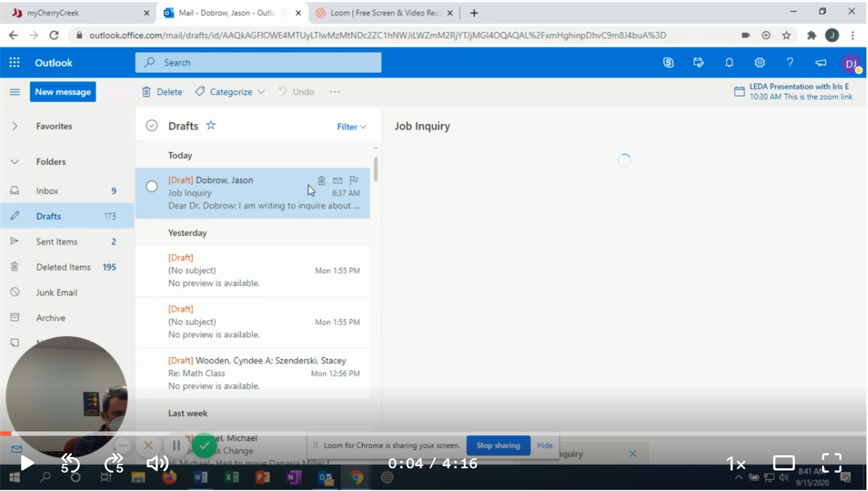This screenshot has height=491, width=868.
Task: Click the Stop sharing button
Action: click(x=498, y=445)
